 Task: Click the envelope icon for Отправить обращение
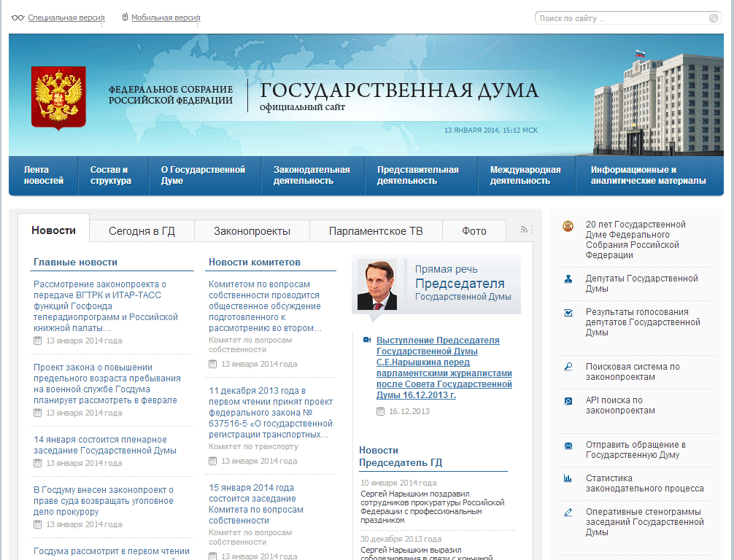tap(568, 446)
